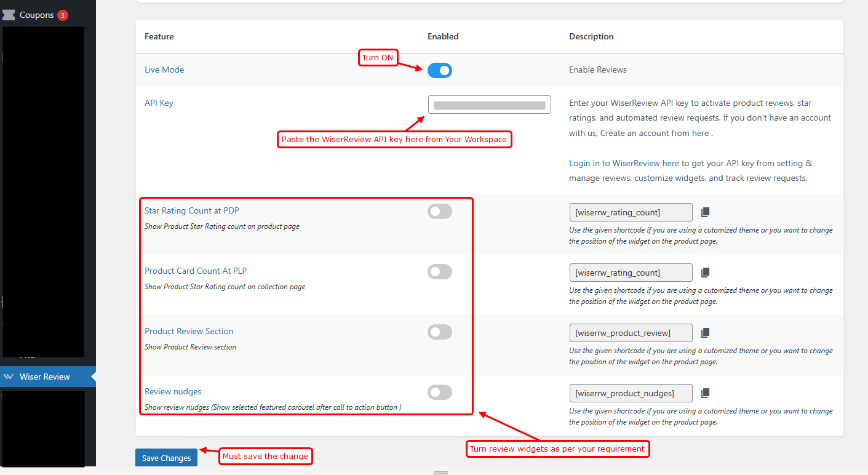
Task: Copy the Star Rating Count at PDP shortcode
Action: pos(706,212)
